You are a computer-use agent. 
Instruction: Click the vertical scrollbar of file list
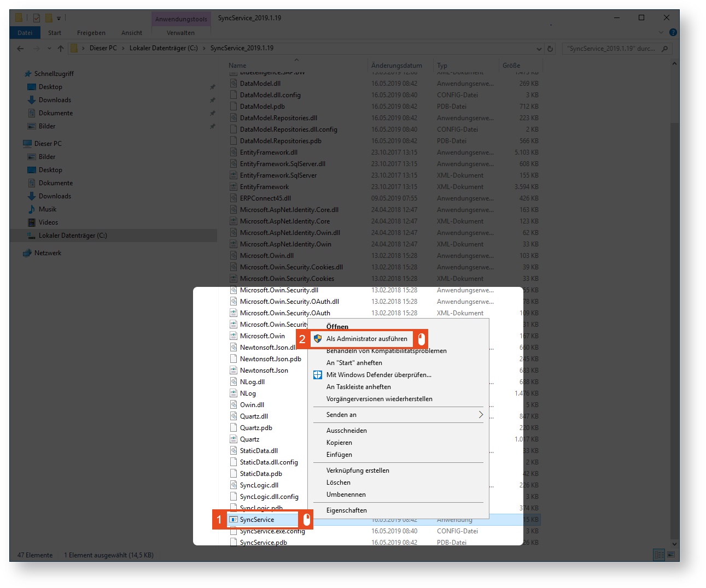coord(675,273)
